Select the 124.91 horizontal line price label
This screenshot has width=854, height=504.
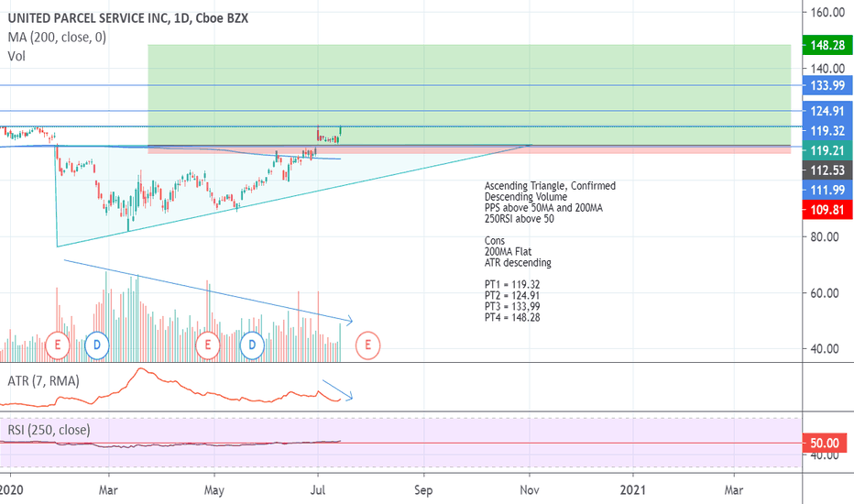(x=827, y=111)
